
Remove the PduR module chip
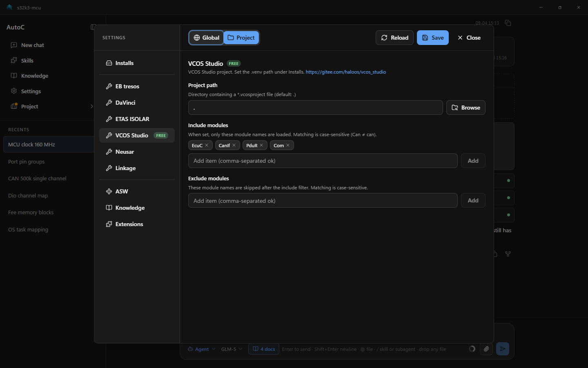click(x=261, y=145)
